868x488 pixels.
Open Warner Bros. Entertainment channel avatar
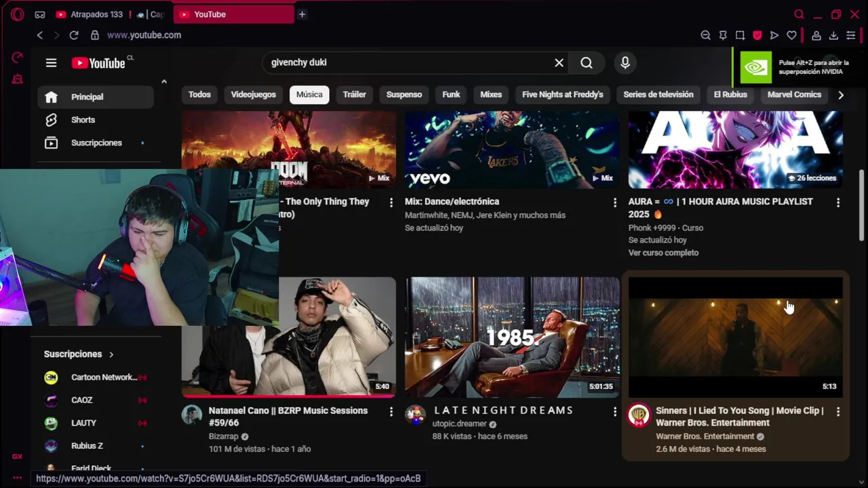point(638,415)
